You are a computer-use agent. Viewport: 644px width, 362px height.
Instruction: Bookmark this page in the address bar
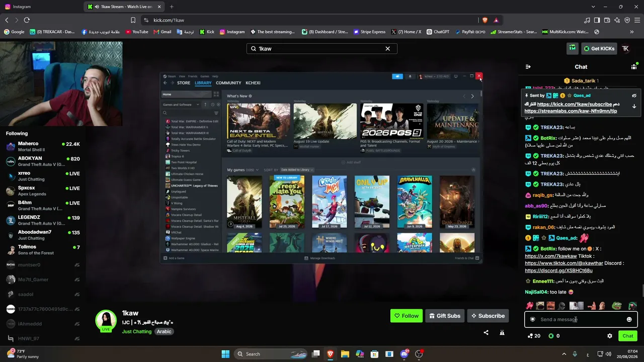133,20
